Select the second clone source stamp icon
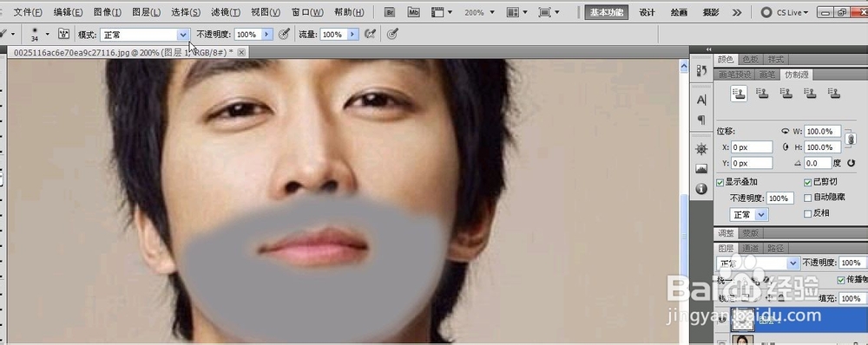The width and height of the screenshot is (868, 345). 762,93
